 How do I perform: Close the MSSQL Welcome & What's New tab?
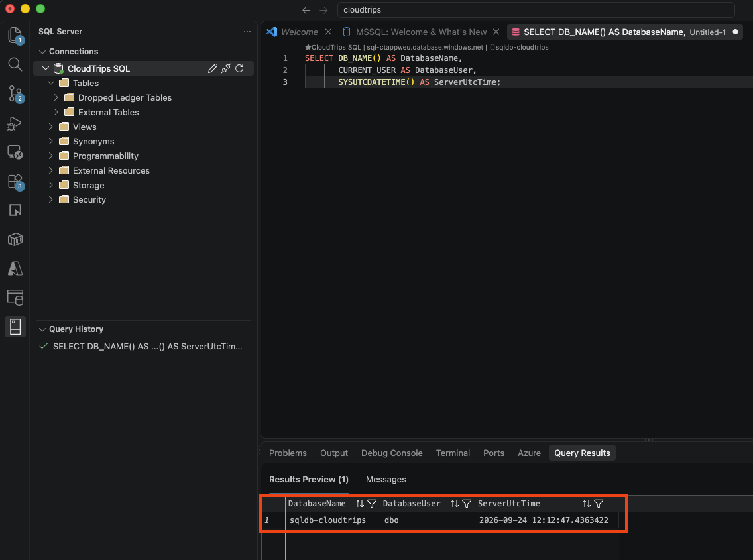496,32
